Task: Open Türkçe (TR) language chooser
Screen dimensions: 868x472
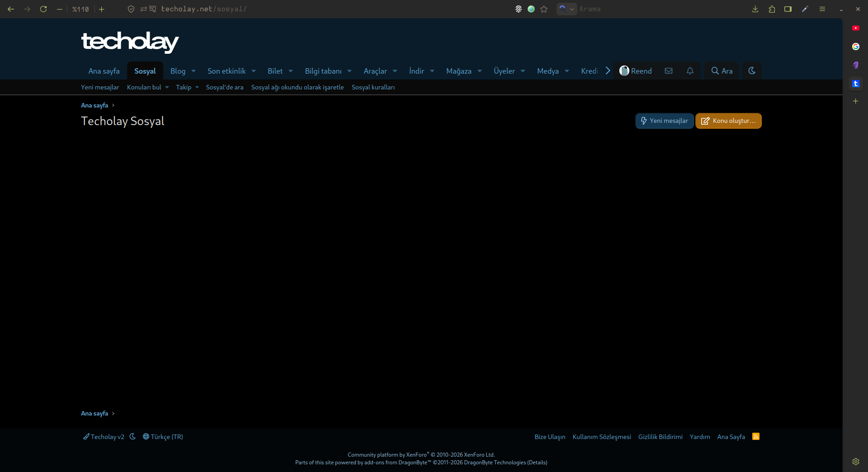Action: 163,437
